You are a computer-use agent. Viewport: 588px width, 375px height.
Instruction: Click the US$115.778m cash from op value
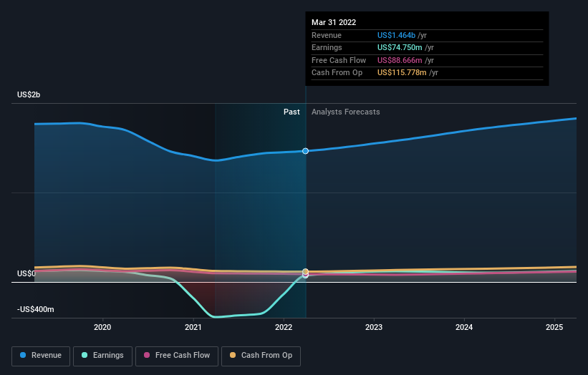(402, 73)
